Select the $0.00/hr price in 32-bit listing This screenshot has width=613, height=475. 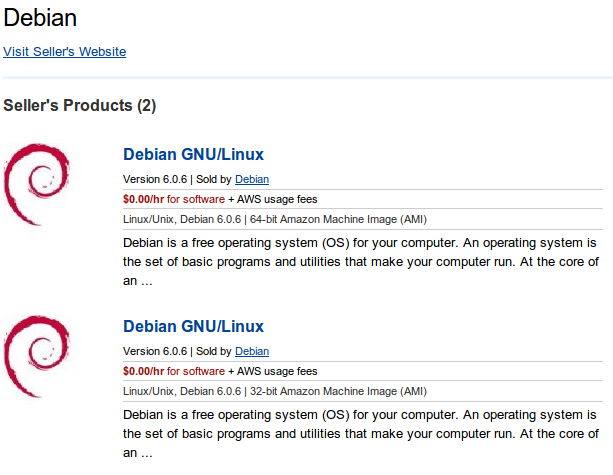click(x=143, y=371)
